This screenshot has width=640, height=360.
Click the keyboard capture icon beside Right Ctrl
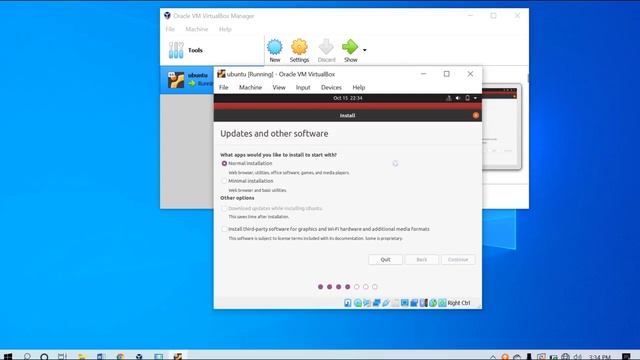442,303
